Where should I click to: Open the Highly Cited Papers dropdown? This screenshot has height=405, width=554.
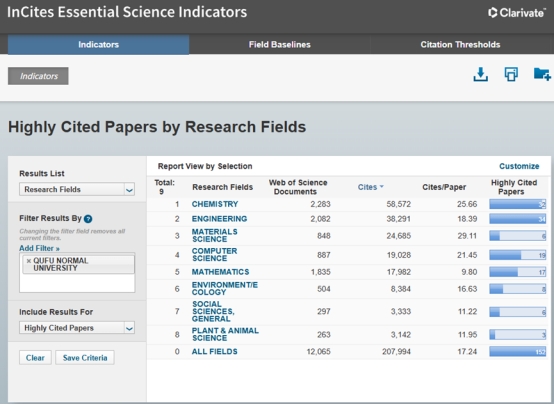coord(77,328)
